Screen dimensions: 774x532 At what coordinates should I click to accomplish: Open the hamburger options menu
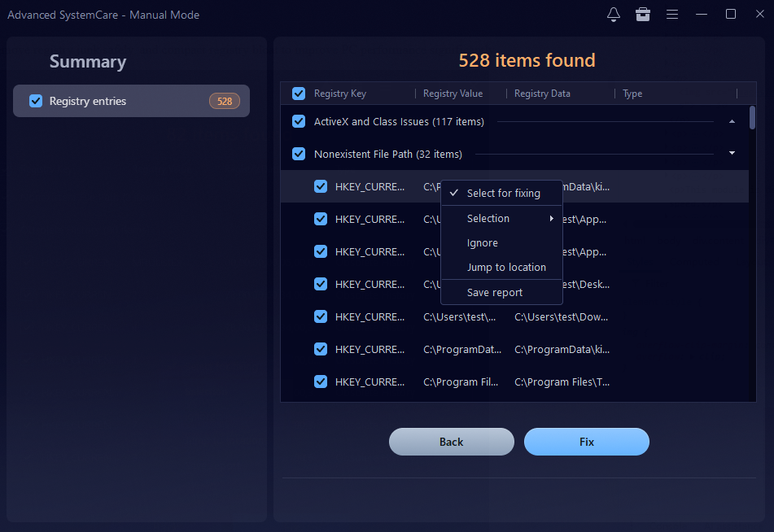pos(672,15)
